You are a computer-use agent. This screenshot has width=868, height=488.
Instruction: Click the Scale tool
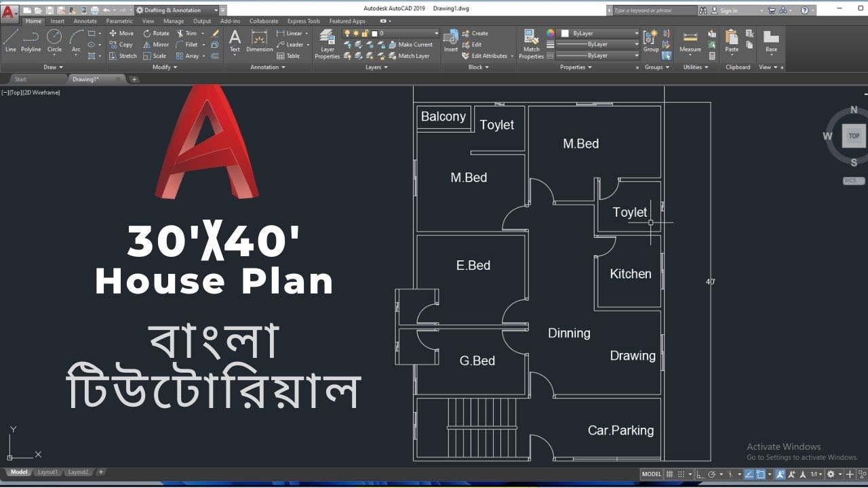point(155,56)
